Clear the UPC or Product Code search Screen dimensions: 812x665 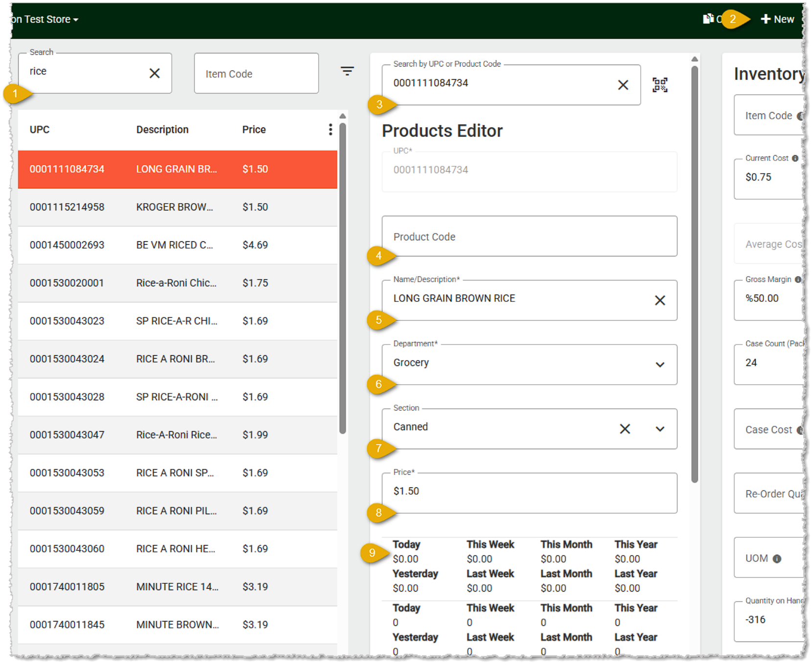[x=623, y=85]
